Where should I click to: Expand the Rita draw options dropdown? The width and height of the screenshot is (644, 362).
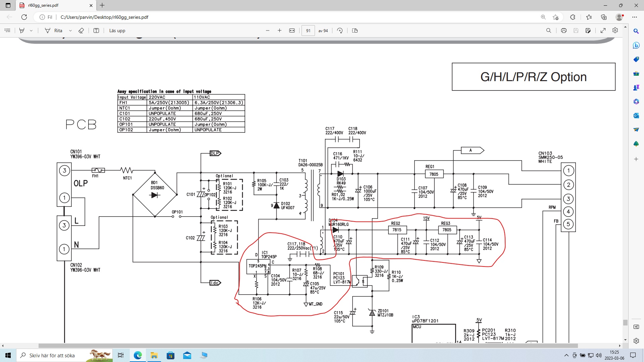pyautogui.click(x=70, y=31)
